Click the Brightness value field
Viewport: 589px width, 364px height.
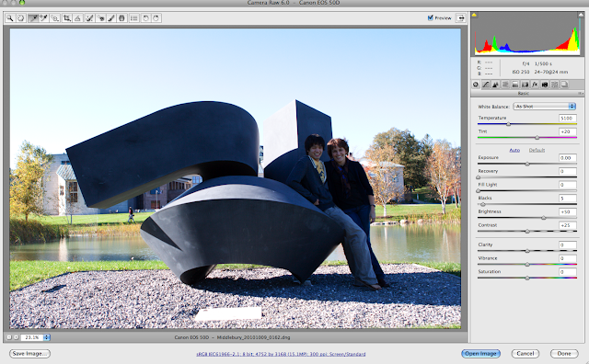point(568,211)
